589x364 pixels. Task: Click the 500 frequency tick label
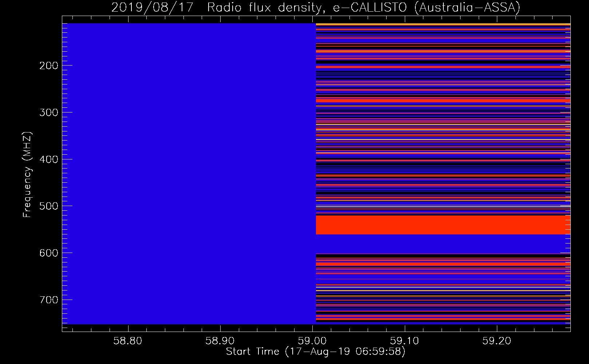point(49,206)
